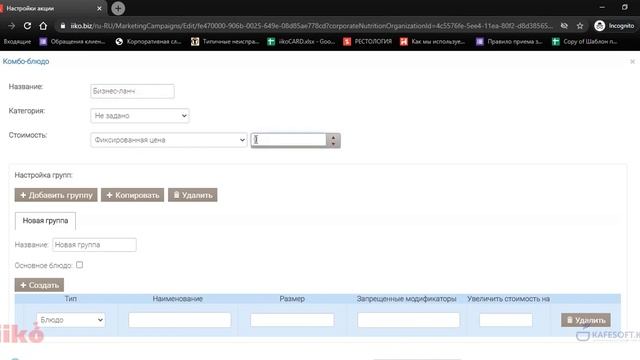
Task: Click the Наименование input in the row
Action: pos(180,320)
